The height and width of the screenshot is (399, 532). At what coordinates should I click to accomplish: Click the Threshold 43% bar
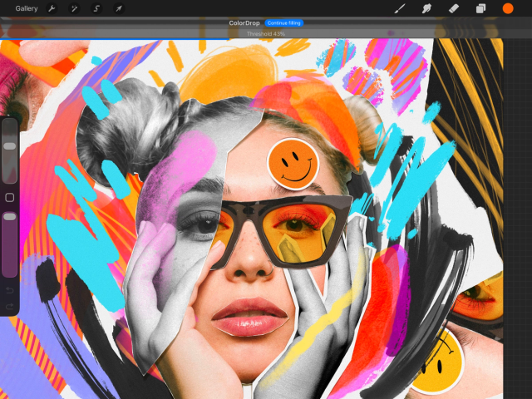[266, 34]
